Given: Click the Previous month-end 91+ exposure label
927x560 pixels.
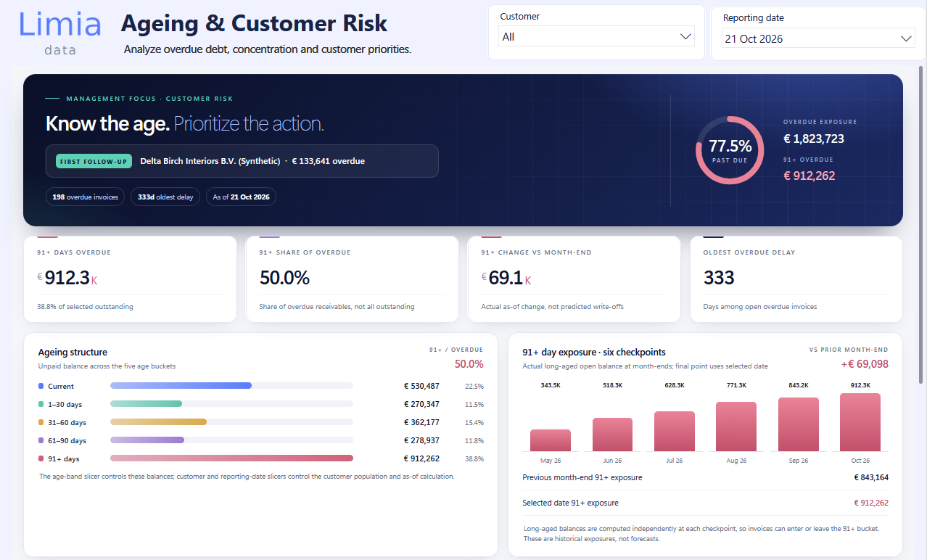Looking at the screenshot, I should 582,477.
